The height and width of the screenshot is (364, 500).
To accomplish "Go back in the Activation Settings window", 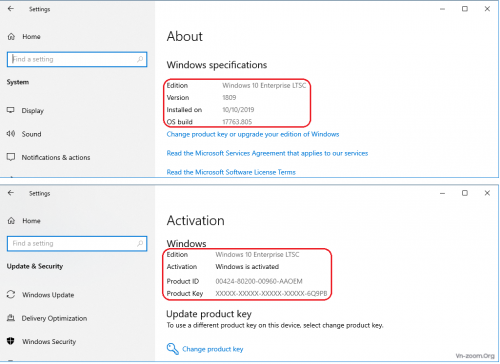I will click(11, 193).
